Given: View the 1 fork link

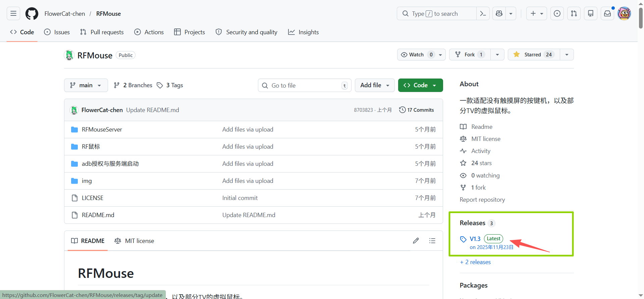Looking at the screenshot, I should point(473,188).
